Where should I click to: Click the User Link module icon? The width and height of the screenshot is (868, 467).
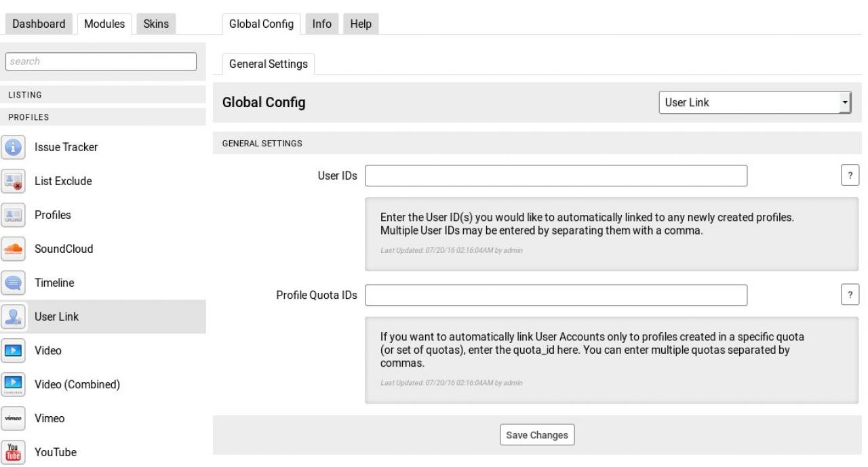(x=12, y=317)
